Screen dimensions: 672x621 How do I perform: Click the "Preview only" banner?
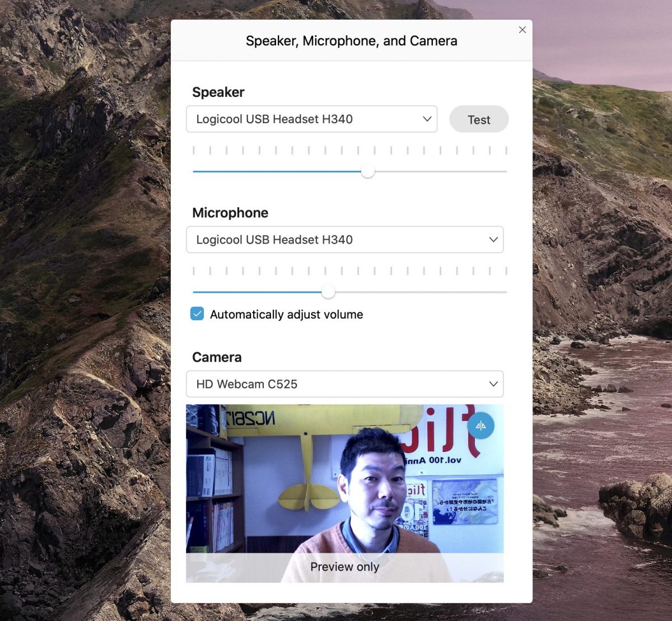[344, 567]
